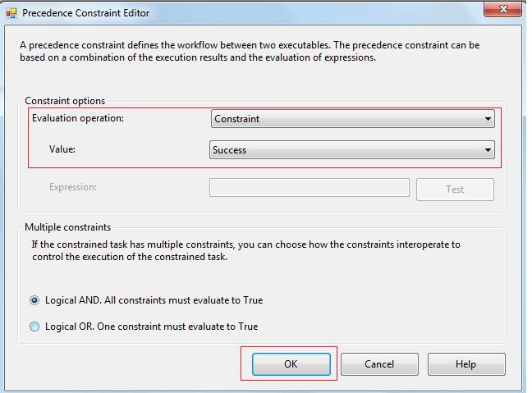Click the "Constraint options" group heading
Viewport: 532px width, 393px height.
point(65,101)
